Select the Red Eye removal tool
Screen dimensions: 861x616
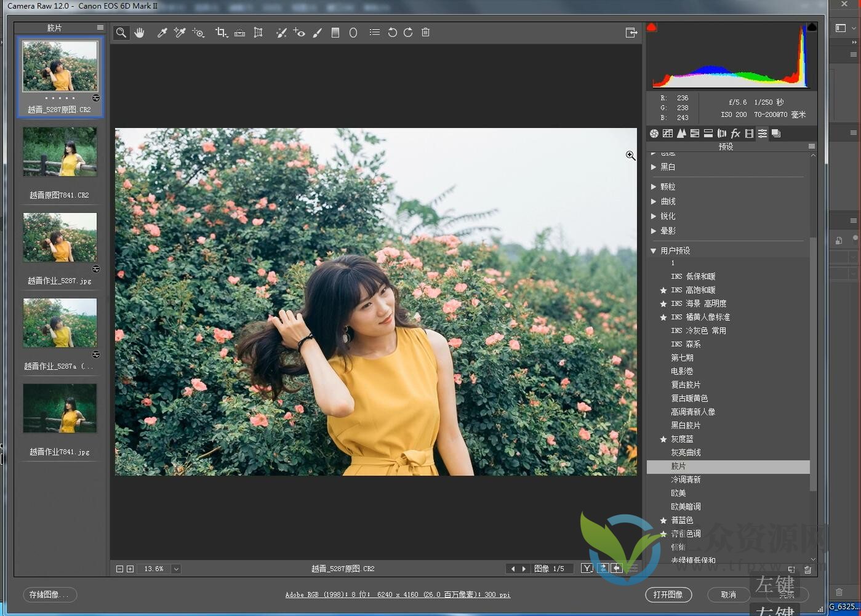[x=299, y=32]
